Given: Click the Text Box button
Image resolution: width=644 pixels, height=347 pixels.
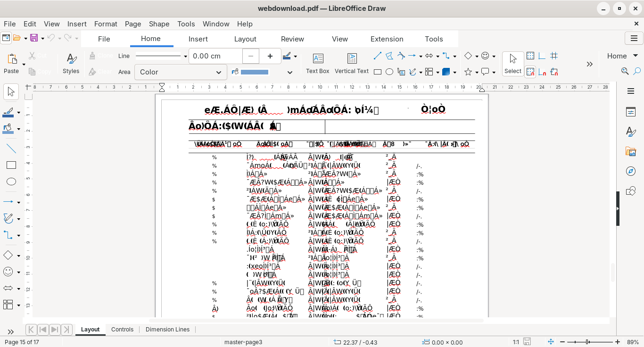Looking at the screenshot, I should 318,63.
